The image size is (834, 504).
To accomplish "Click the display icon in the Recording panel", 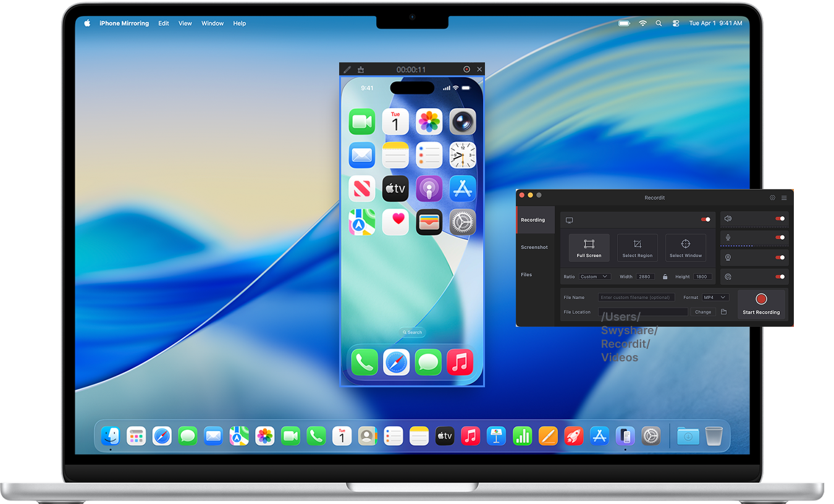I will click(569, 220).
